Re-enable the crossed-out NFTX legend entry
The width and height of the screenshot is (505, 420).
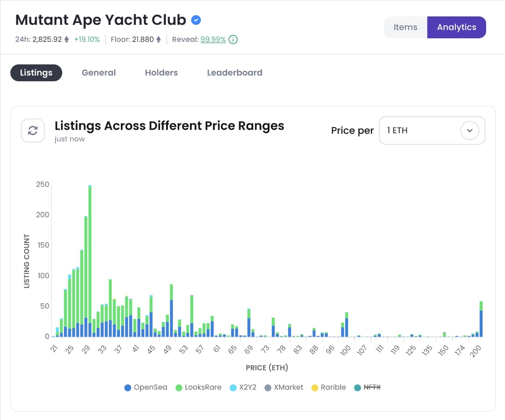pyautogui.click(x=367, y=387)
